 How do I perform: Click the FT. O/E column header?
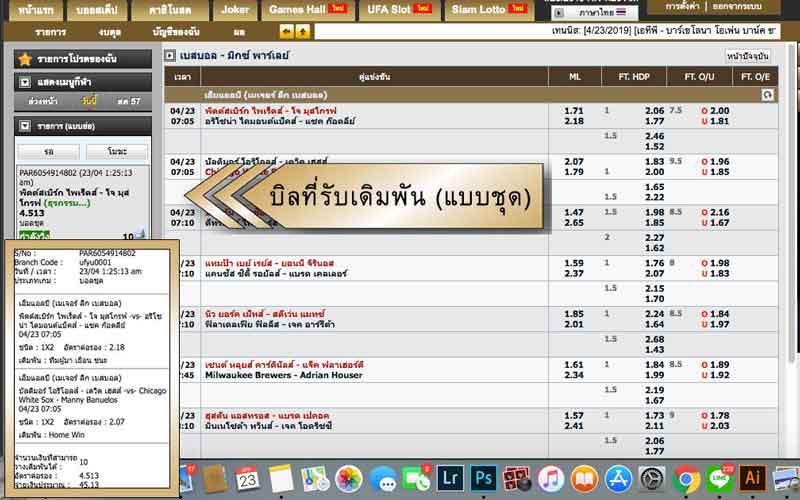[755, 77]
